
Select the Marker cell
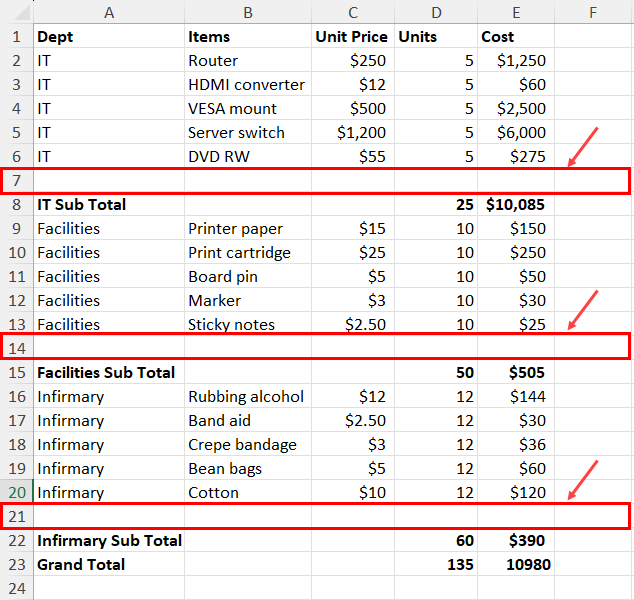[x=248, y=301]
